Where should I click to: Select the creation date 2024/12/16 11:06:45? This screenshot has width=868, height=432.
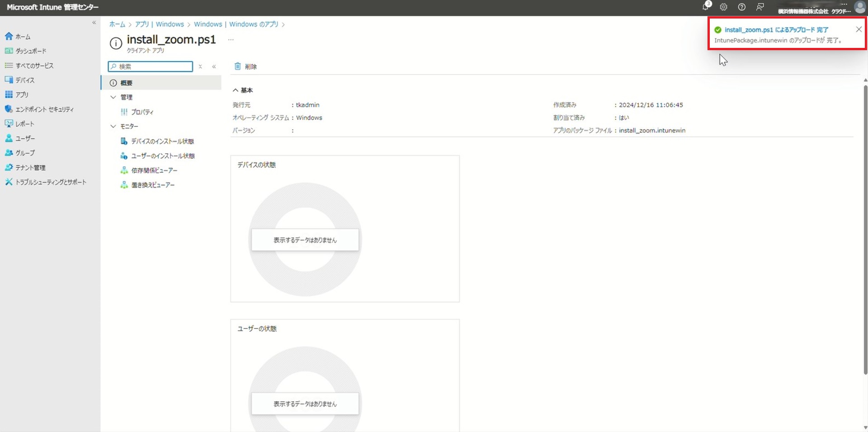click(651, 105)
